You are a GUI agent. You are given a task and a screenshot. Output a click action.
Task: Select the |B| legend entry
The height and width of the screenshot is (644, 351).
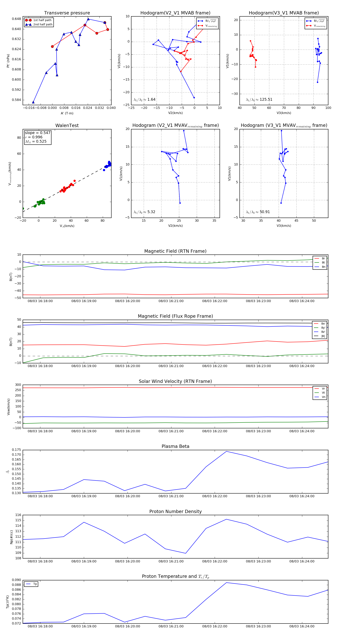[x=320, y=336]
